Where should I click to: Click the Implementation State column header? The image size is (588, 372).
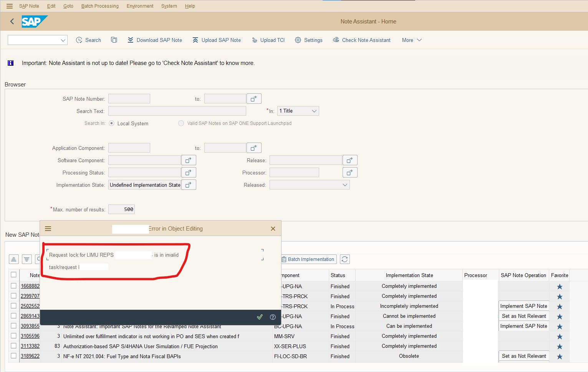click(409, 275)
